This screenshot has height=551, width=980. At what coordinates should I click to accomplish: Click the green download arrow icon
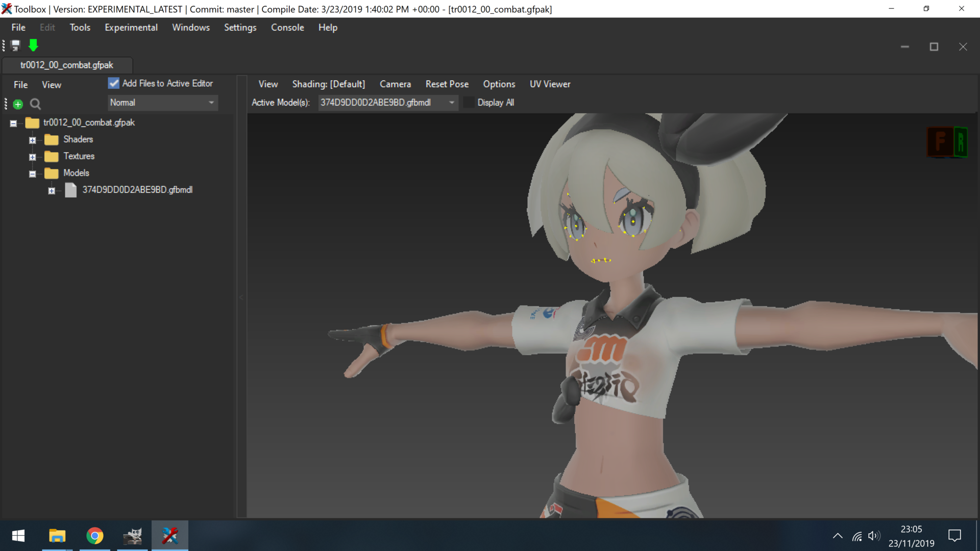coord(33,46)
